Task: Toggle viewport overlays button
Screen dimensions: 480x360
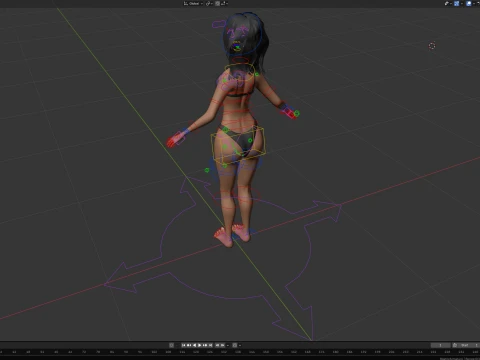Action: coord(469,3)
